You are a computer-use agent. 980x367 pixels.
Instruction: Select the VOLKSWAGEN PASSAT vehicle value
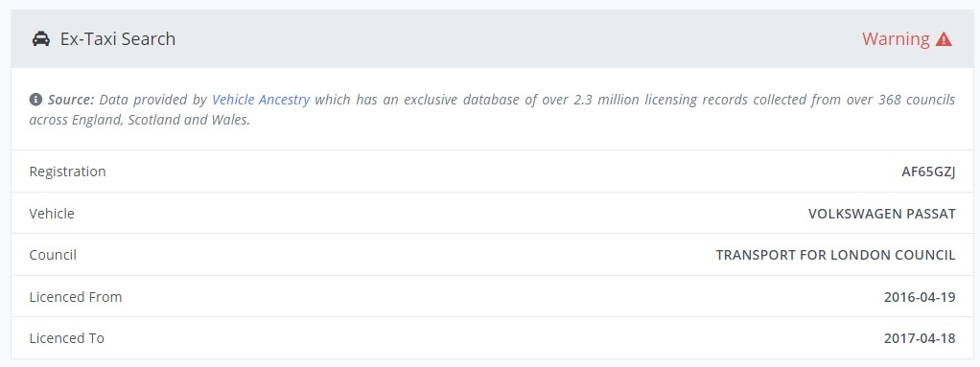[x=882, y=214]
